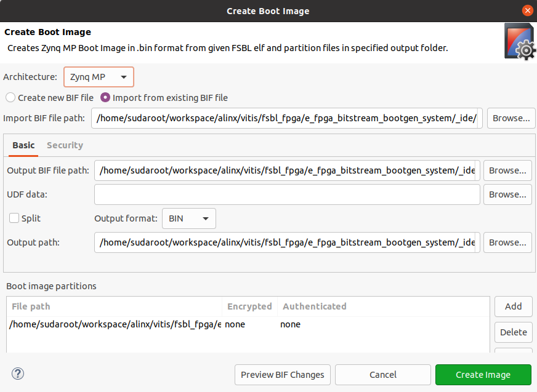Delete the selected partition
This screenshot has width=537, height=392.
coord(513,332)
